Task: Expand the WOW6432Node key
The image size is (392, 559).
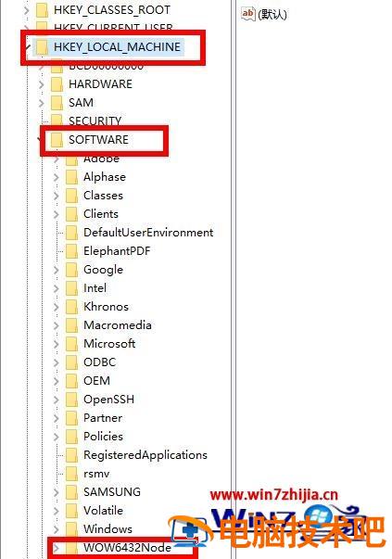Action: (56, 547)
